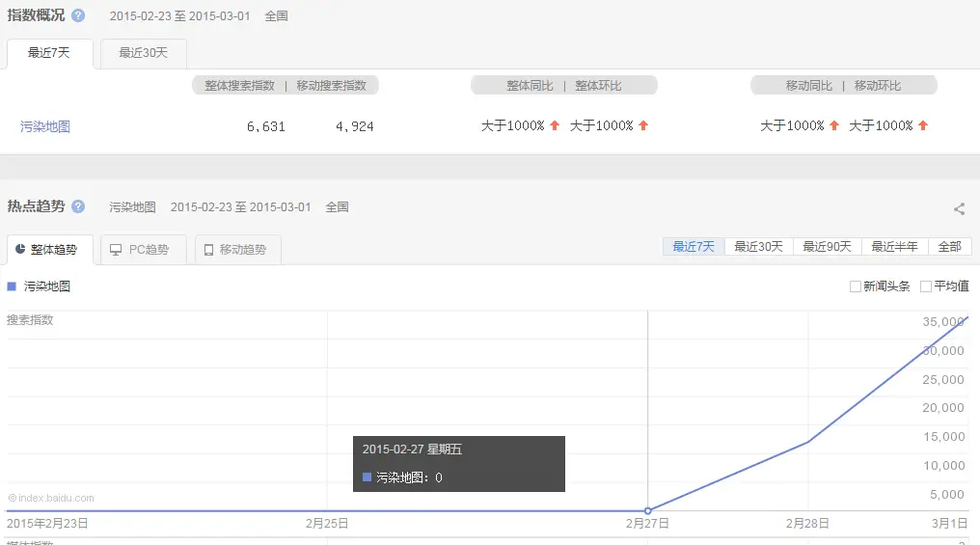Click the up arrow next to 整体同比 value
The image size is (980, 545).
(555, 125)
